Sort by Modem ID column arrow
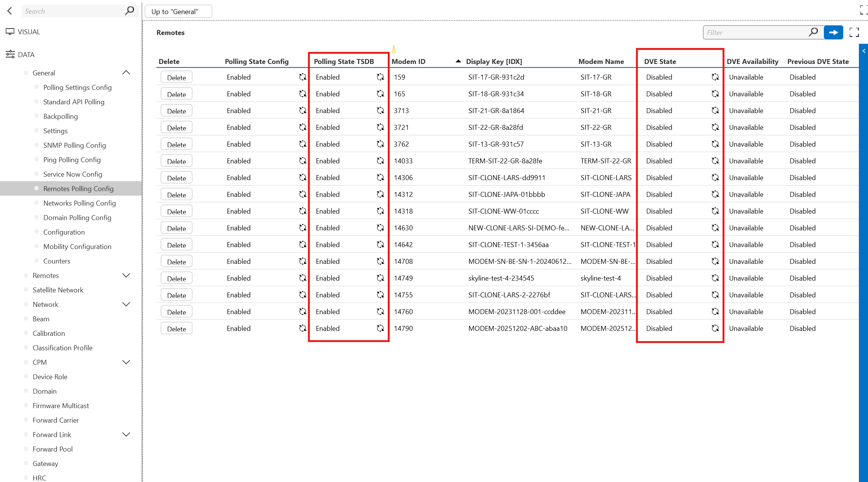Image resolution: width=868 pixels, height=482 pixels. click(458, 61)
